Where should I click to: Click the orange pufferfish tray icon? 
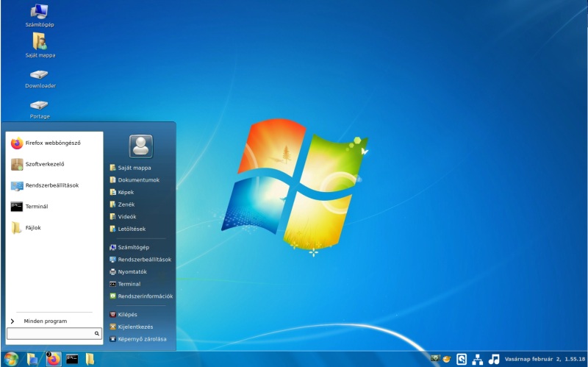(x=446, y=359)
